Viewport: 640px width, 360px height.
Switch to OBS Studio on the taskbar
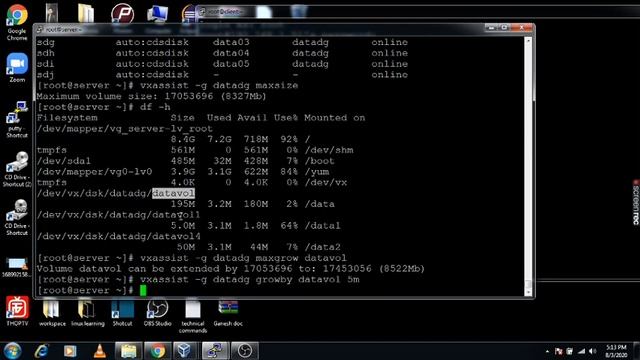(x=244, y=351)
